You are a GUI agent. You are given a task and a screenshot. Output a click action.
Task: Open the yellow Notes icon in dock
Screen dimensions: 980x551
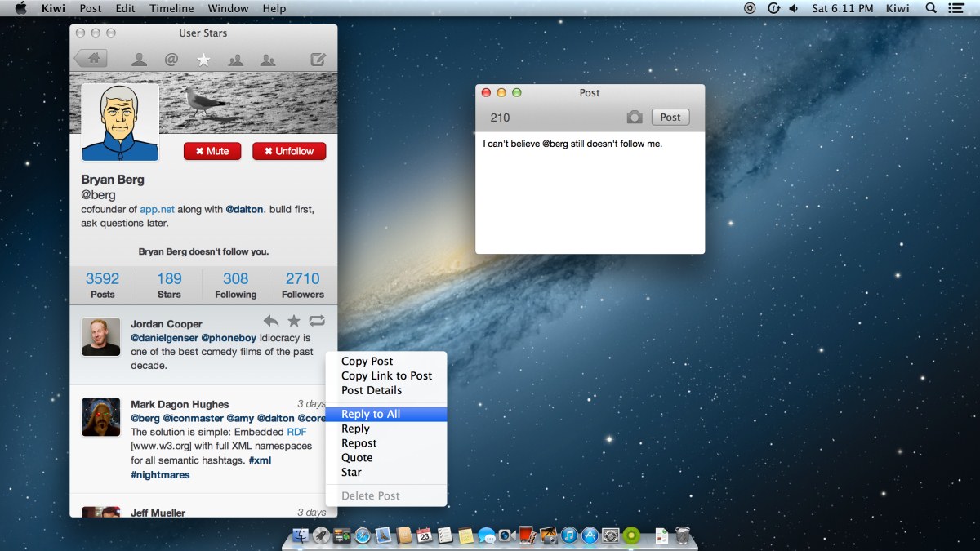[465, 535]
